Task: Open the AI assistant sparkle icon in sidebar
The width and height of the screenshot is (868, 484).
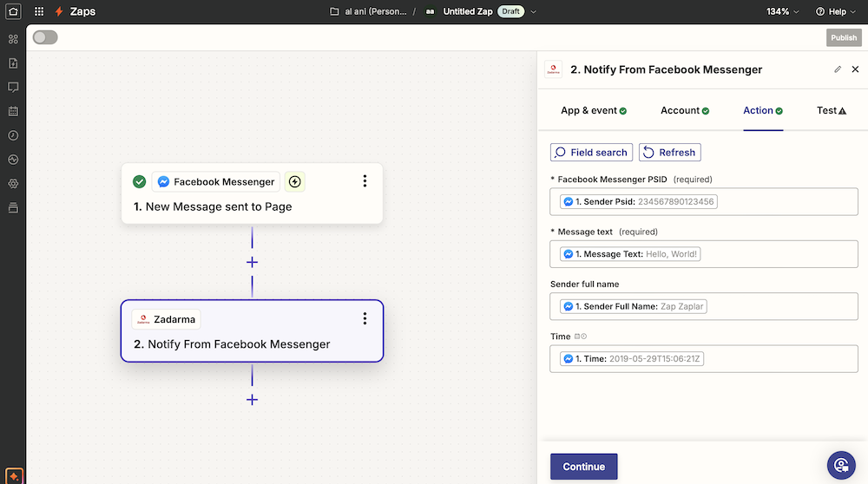Action: pos(13,476)
